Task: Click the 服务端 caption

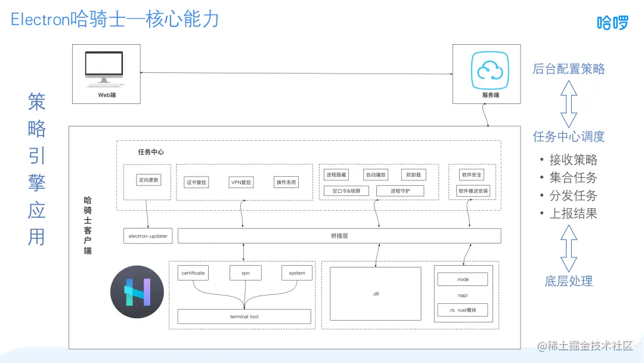Action: pos(490,95)
